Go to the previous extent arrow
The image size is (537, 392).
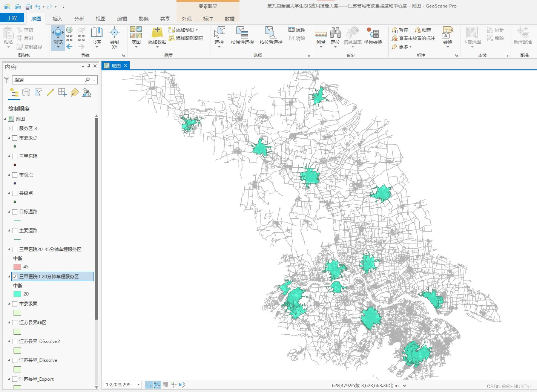[x=69, y=46]
